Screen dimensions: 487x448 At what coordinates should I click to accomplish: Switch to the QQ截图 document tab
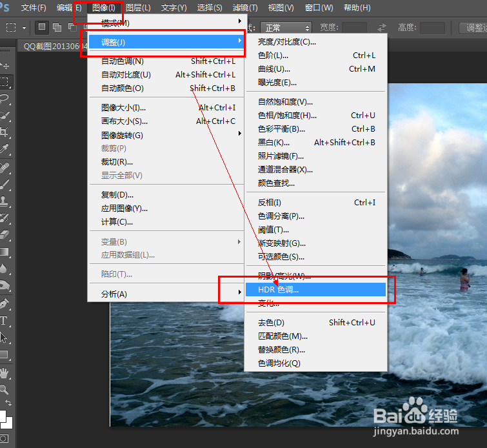(52, 46)
